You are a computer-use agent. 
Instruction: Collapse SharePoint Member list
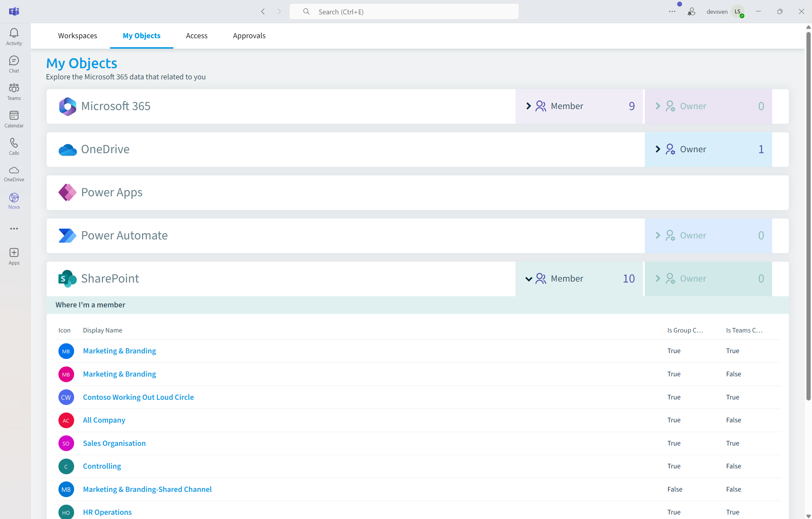point(579,279)
